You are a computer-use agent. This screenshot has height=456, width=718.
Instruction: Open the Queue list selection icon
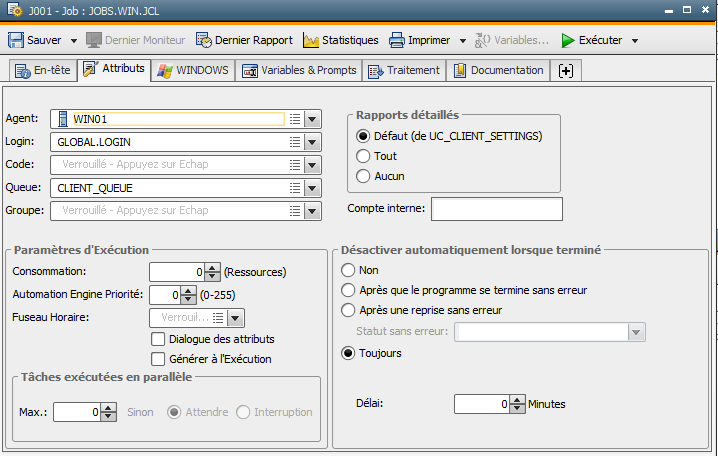click(295, 188)
